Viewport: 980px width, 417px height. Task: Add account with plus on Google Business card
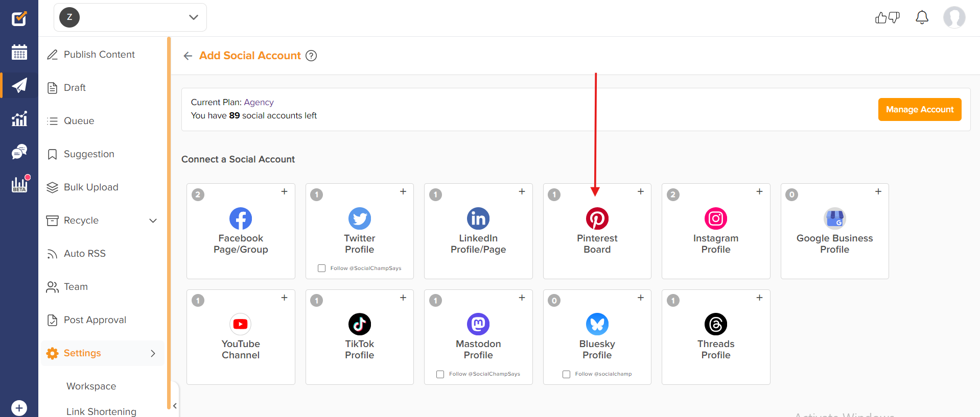pos(878,191)
